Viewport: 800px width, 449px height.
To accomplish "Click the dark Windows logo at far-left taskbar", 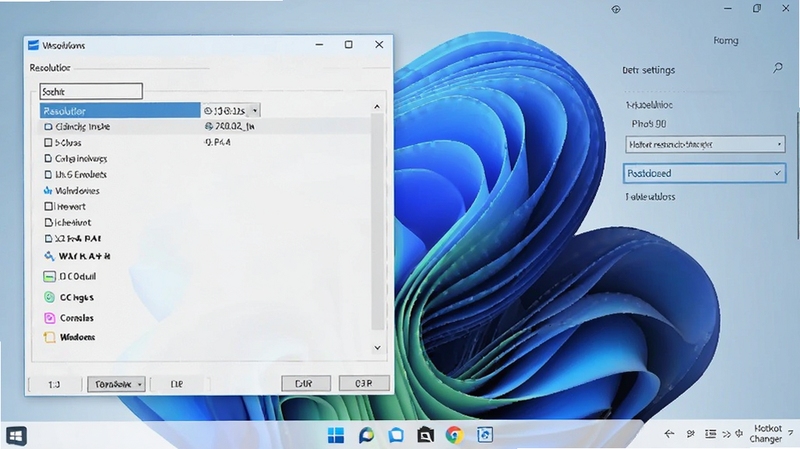I will [16, 436].
